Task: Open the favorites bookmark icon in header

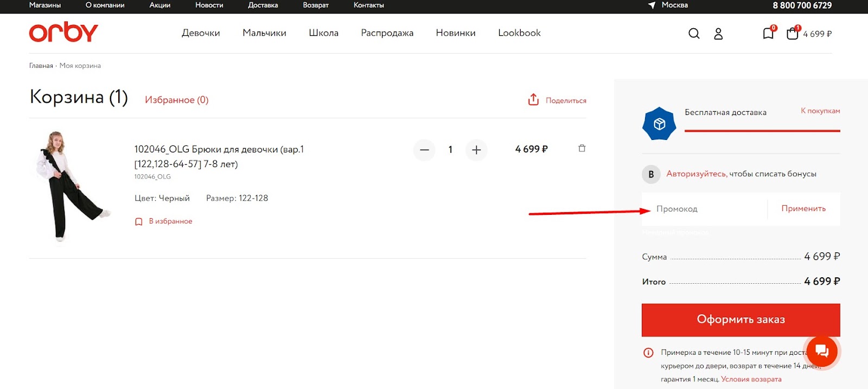Action: [768, 34]
